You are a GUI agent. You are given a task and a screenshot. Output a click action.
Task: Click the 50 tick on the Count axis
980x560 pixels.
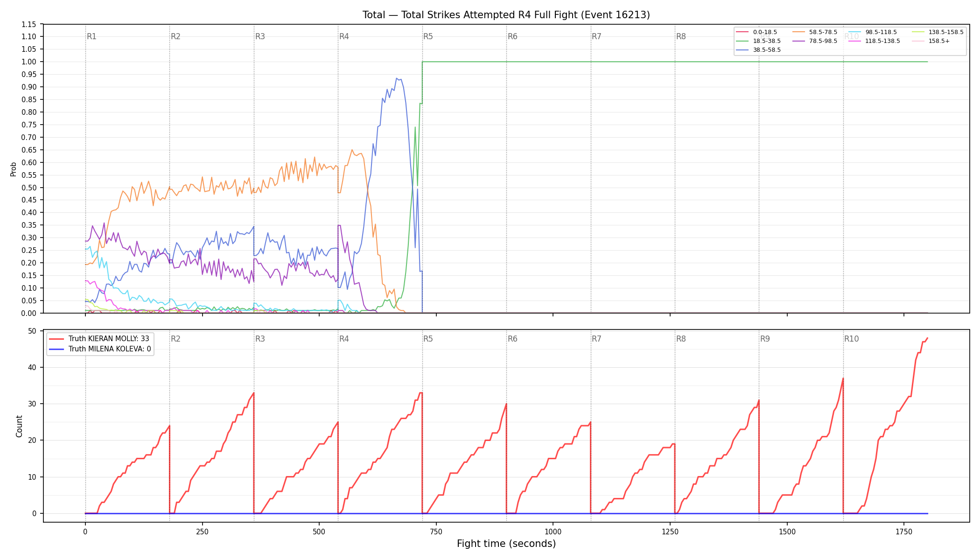[32, 331]
